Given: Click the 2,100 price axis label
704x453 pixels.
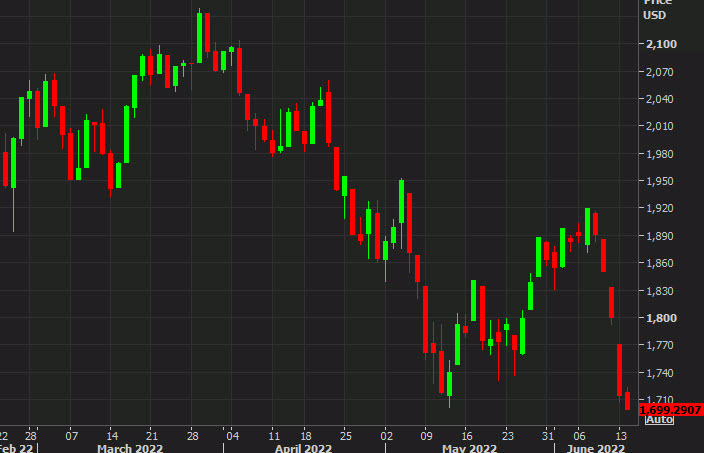Looking at the screenshot, I should (661, 44).
